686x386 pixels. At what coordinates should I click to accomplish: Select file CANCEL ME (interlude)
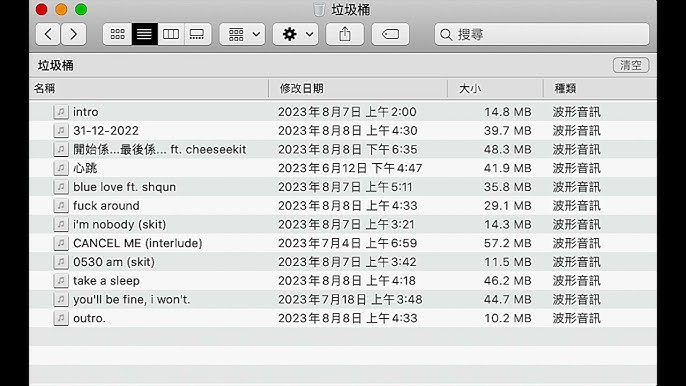coord(137,243)
